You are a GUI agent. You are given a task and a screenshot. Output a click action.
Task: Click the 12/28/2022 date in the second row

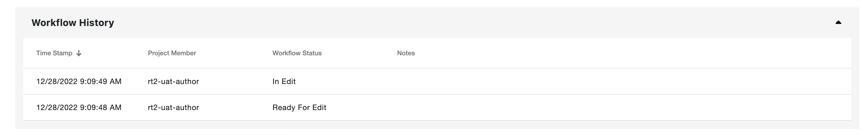[x=57, y=107]
